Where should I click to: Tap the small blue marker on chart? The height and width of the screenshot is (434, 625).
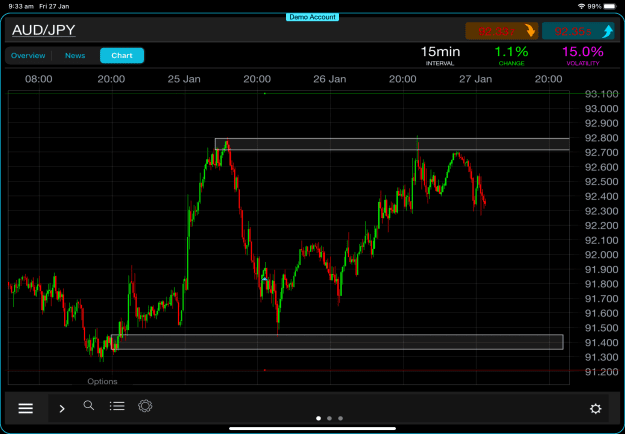point(265,279)
